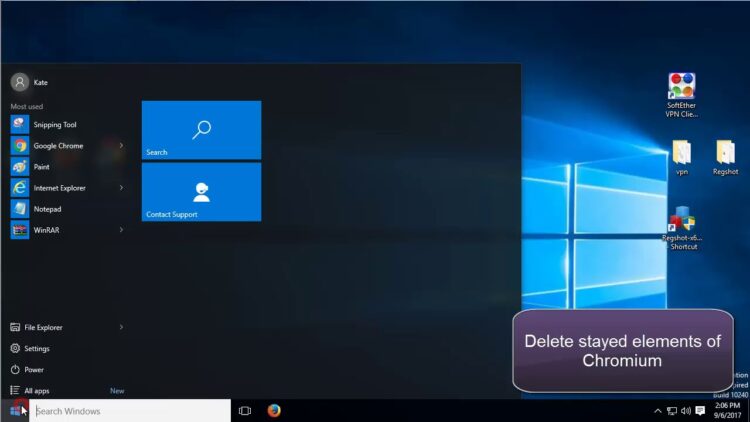
Task: Expand Google Chrome jump list arrow
Action: pos(121,145)
